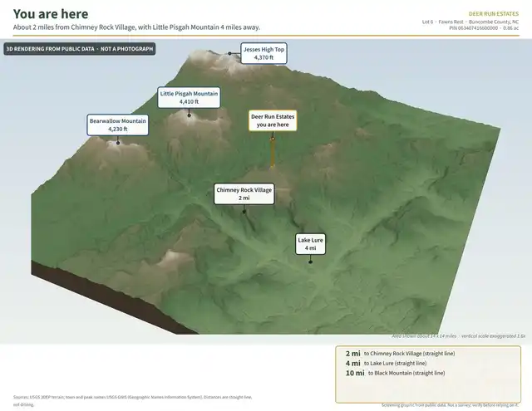Image resolution: width=532 pixels, height=411 pixels.
Task: Select the 10 mi to Black Mountain row
Action: pos(395,373)
